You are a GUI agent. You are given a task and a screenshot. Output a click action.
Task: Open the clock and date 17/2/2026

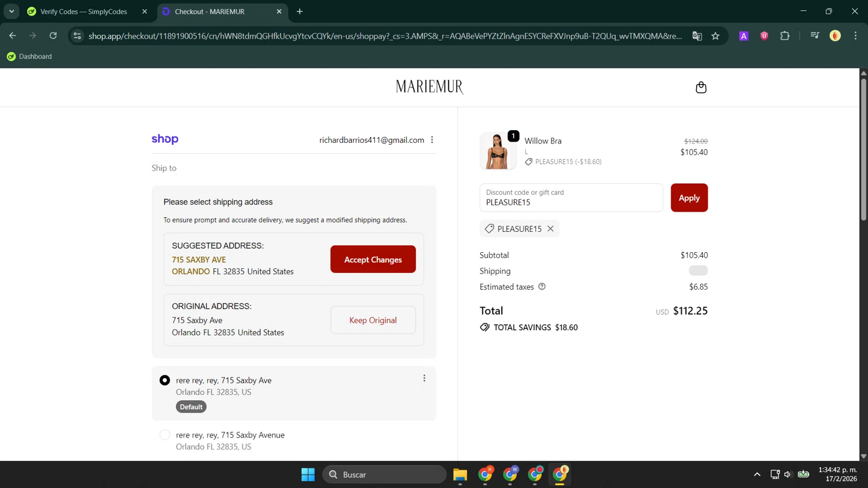point(837,474)
